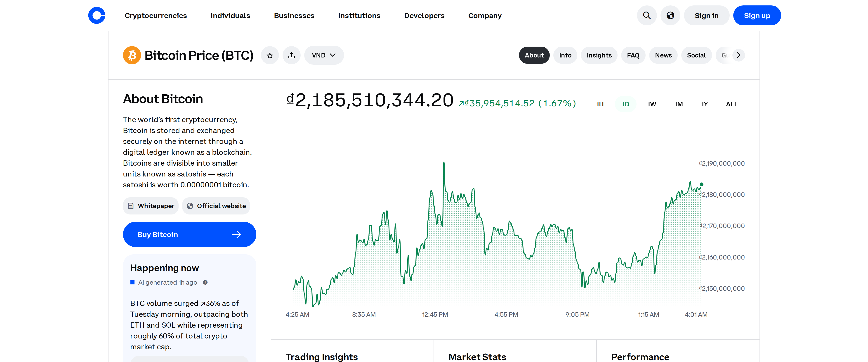This screenshot has width=868, height=362.
Task: Select the About section tab
Action: tap(534, 55)
